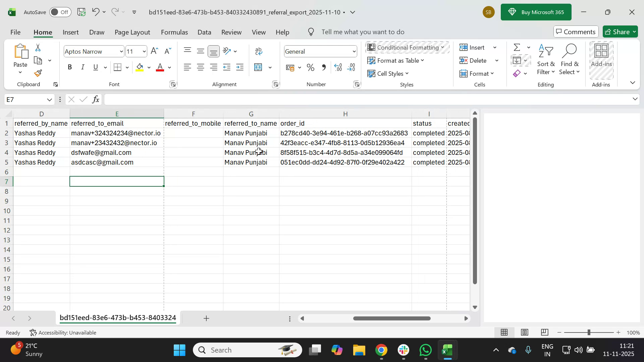Viewport: 644px width, 362px height.
Task: Open the Comments pane
Action: (576, 32)
